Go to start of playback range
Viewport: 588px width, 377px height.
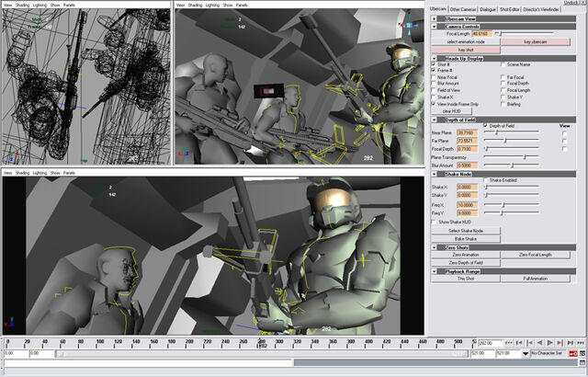509,343
